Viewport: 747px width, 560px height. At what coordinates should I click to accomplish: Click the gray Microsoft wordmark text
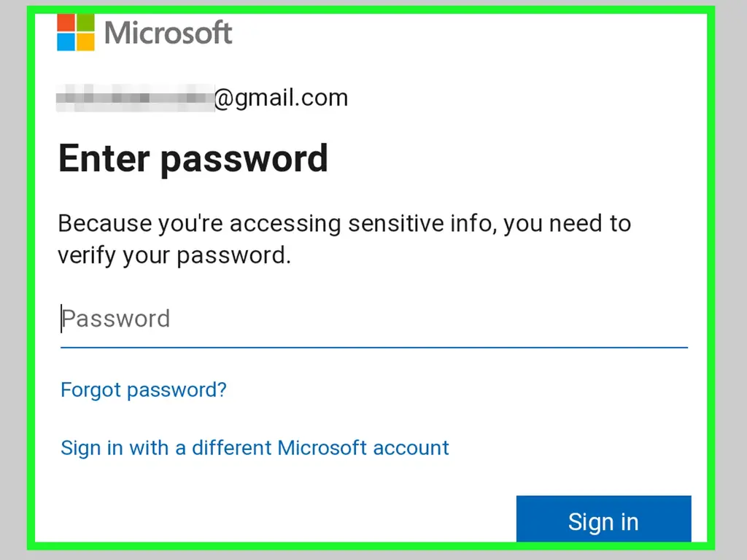coord(169,33)
